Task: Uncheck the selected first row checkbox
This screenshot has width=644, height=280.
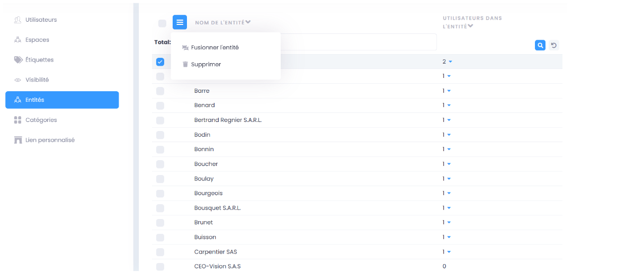Action: (x=160, y=62)
